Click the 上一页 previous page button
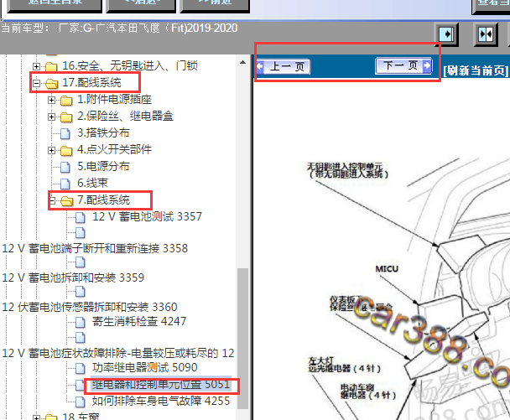 click(283, 66)
